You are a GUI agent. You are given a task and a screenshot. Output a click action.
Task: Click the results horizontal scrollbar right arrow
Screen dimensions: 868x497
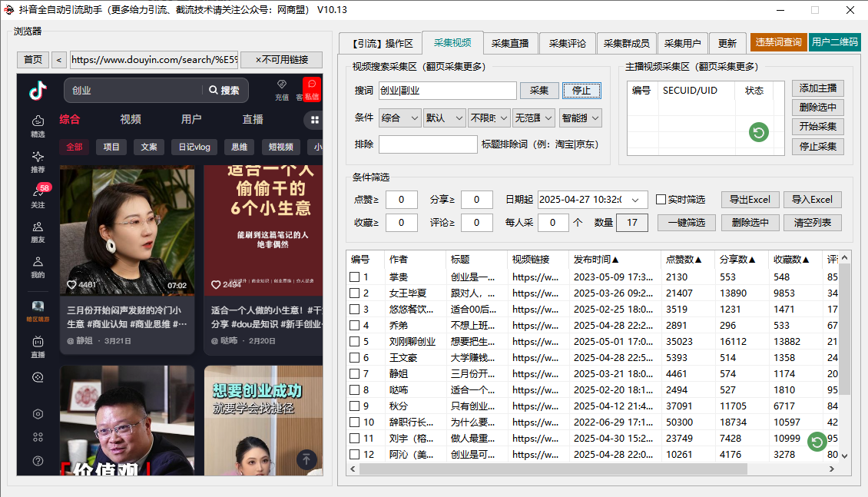point(831,469)
